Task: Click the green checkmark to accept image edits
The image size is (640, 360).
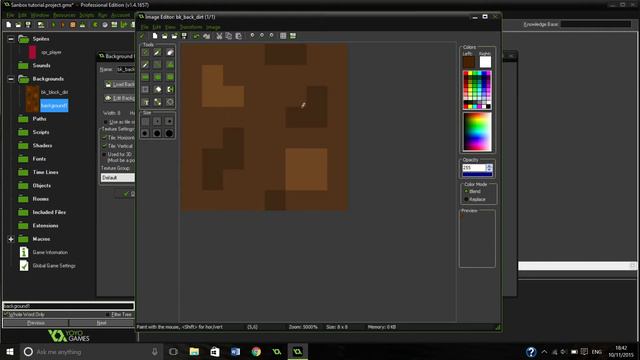Action: (x=142, y=36)
